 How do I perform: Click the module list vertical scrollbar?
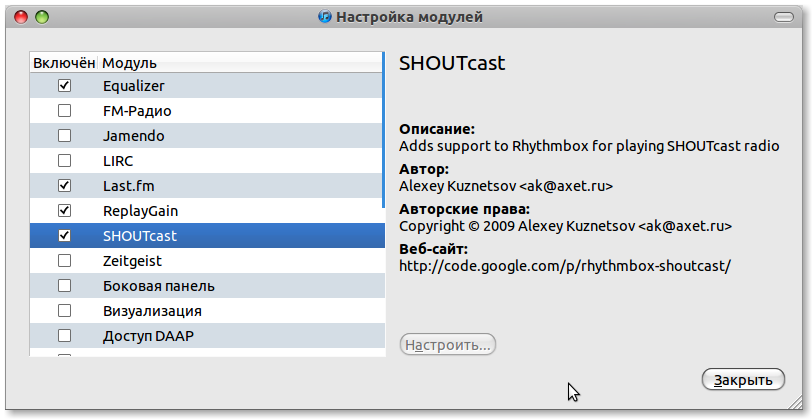pyautogui.click(x=384, y=130)
